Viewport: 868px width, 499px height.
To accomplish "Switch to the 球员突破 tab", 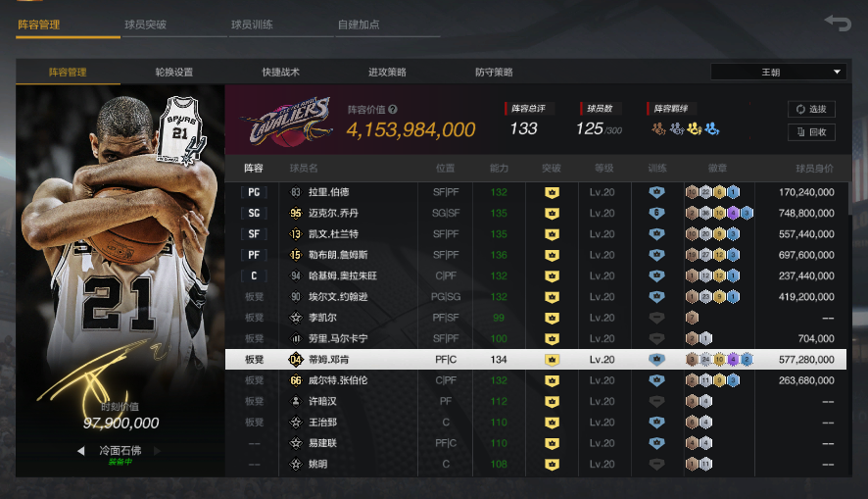I will [x=146, y=25].
